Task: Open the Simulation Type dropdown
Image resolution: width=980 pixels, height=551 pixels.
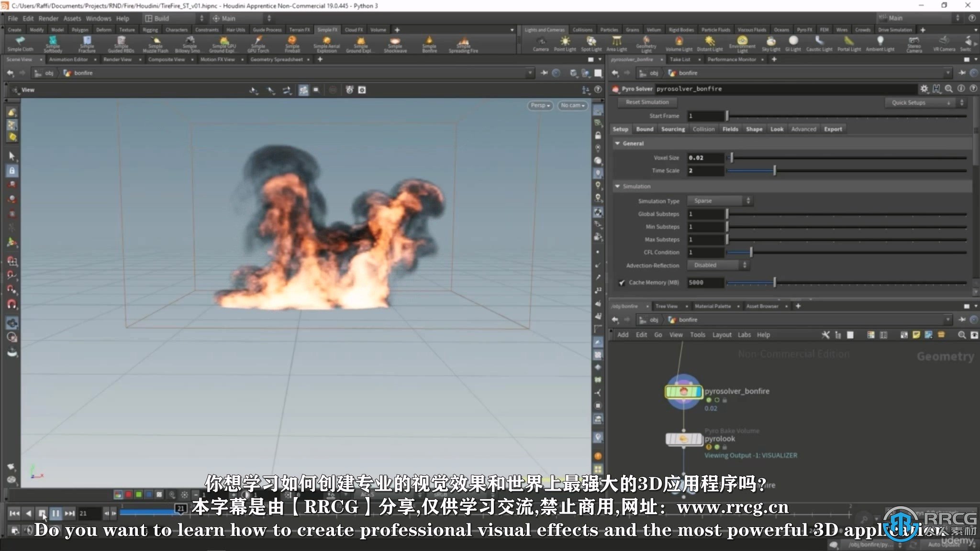Action: (x=720, y=201)
